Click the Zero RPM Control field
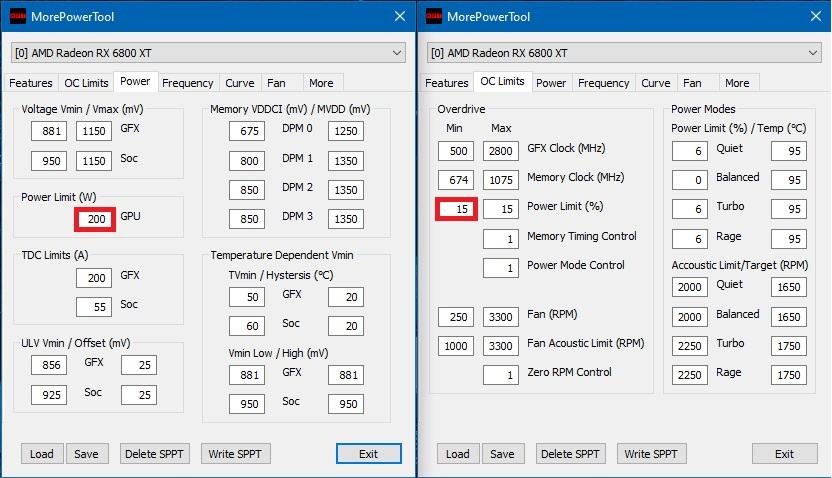The width and height of the screenshot is (832, 478). click(x=501, y=376)
